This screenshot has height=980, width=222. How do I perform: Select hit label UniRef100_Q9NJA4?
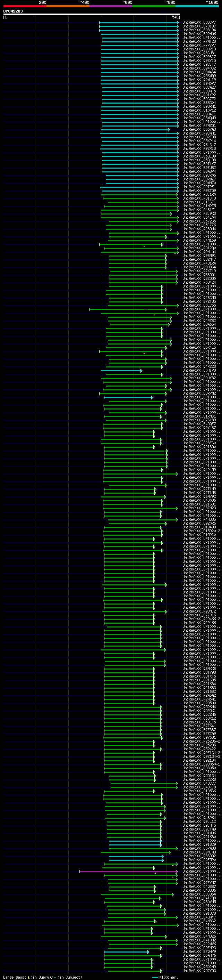pyautogui.click(x=199, y=252)
